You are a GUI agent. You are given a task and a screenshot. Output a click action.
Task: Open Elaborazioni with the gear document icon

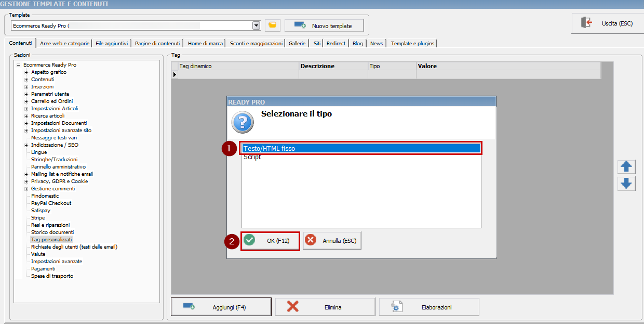428,307
